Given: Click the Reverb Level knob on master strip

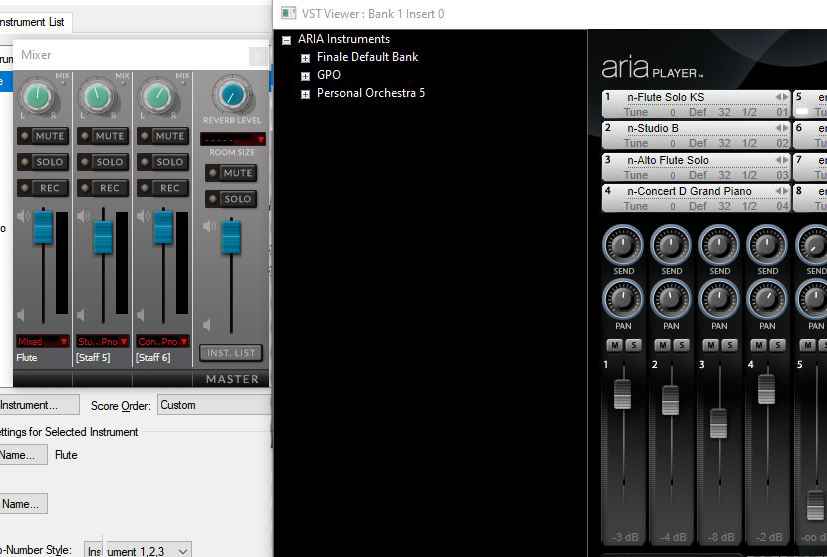Looking at the screenshot, I should 231,96.
